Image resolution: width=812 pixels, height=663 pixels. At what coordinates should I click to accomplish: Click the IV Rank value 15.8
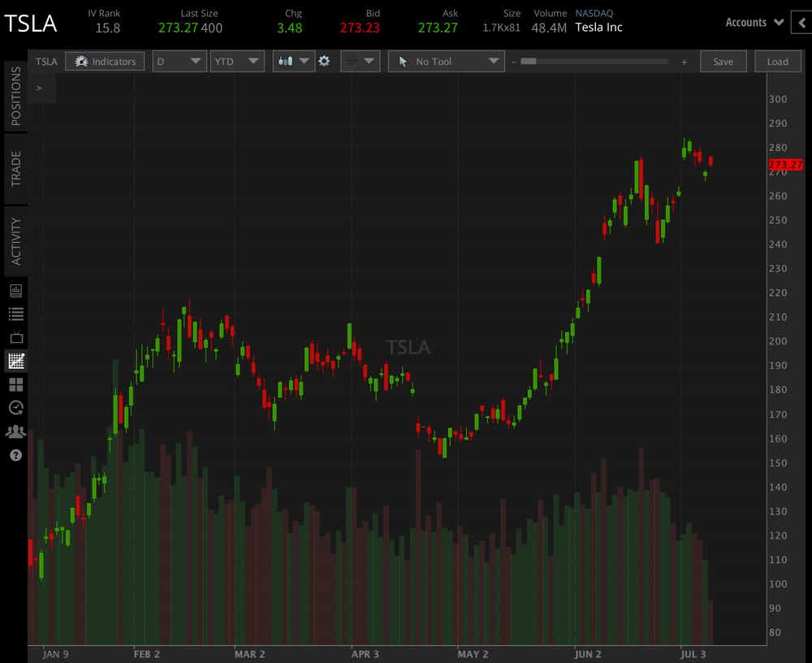pyautogui.click(x=108, y=28)
